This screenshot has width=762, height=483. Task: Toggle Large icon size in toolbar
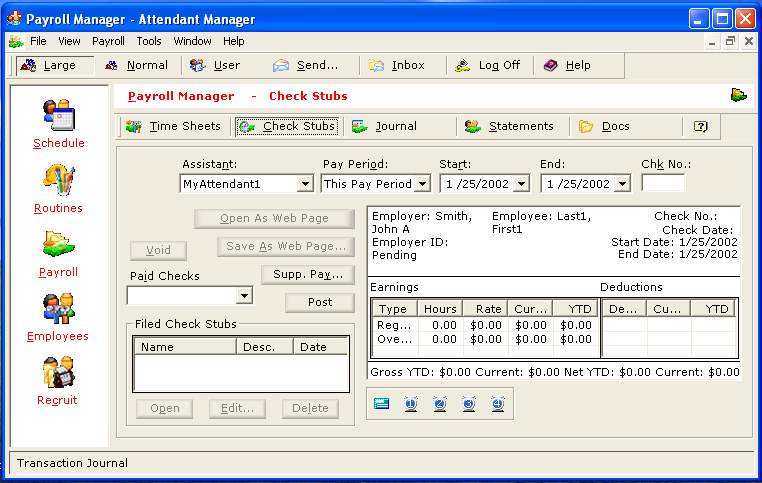48,65
